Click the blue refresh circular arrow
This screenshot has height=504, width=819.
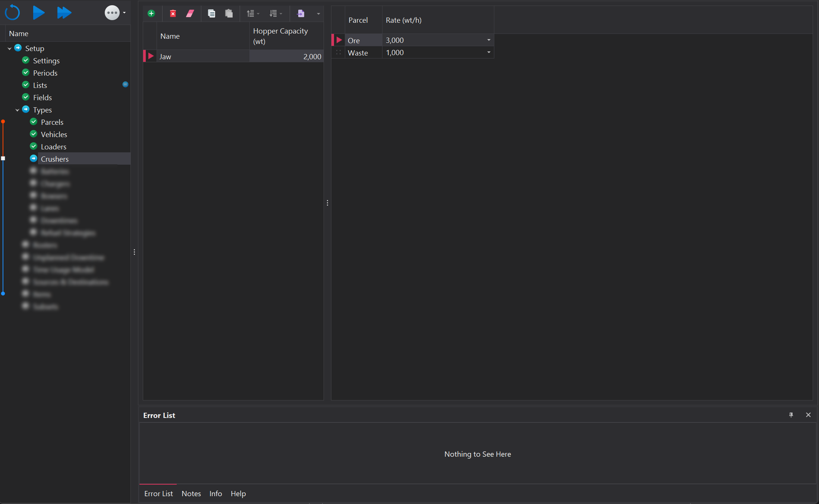pyautogui.click(x=12, y=13)
